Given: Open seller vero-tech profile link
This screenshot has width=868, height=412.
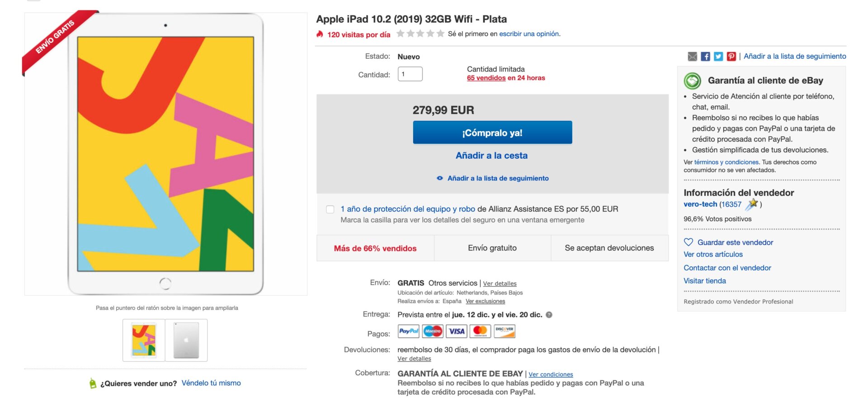Looking at the screenshot, I should coord(700,204).
